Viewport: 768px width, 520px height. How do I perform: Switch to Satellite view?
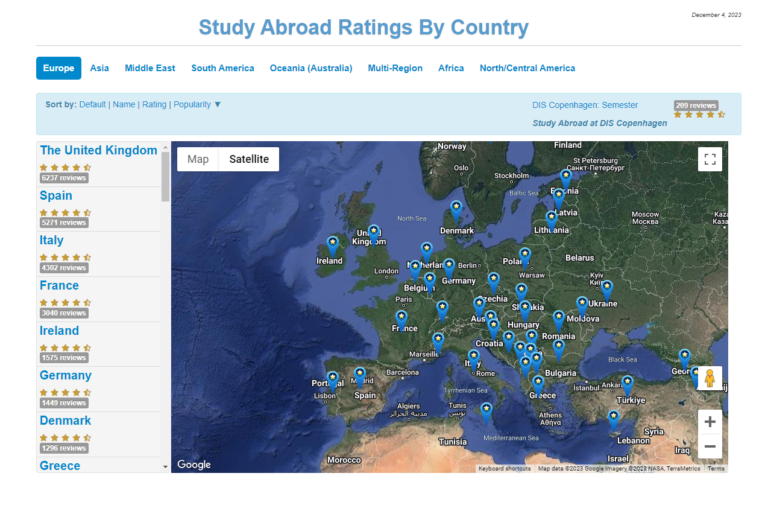point(249,159)
